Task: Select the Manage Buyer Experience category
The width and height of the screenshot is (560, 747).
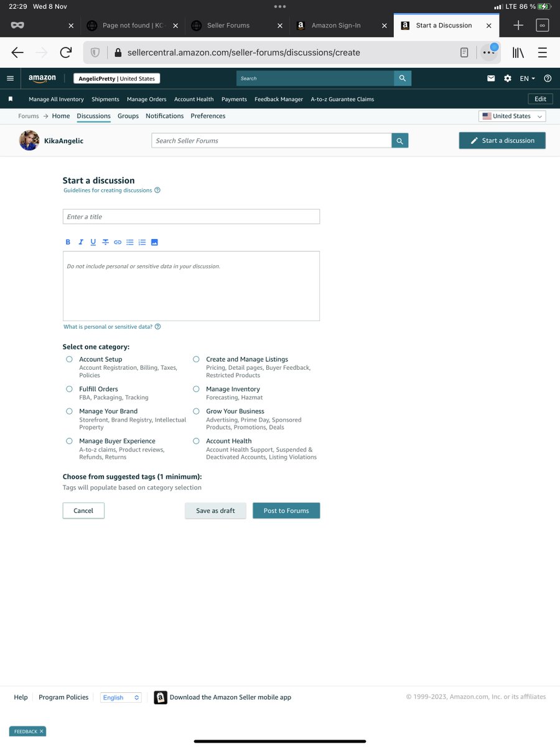Action: (69, 441)
